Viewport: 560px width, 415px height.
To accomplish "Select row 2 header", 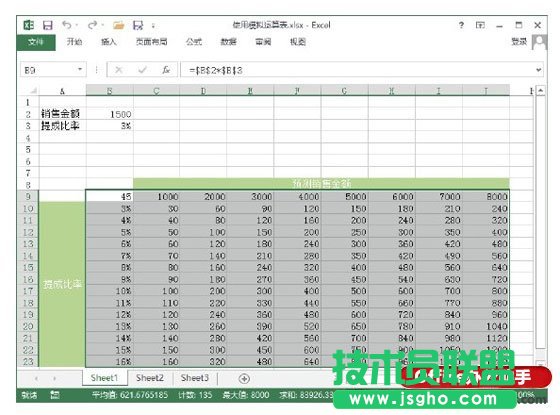I will [x=28, y=114].
